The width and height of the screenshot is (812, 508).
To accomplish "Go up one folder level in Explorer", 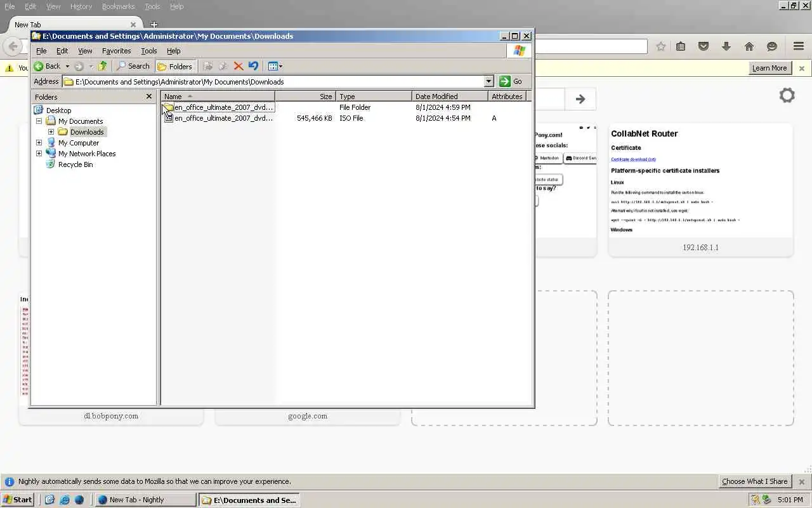I will 103,66.
